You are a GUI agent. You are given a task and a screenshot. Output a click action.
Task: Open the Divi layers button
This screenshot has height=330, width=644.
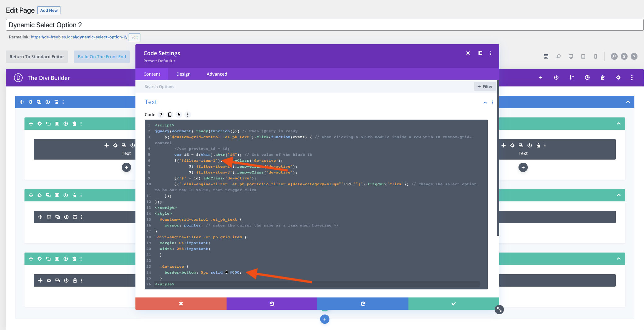pos(624,56)
